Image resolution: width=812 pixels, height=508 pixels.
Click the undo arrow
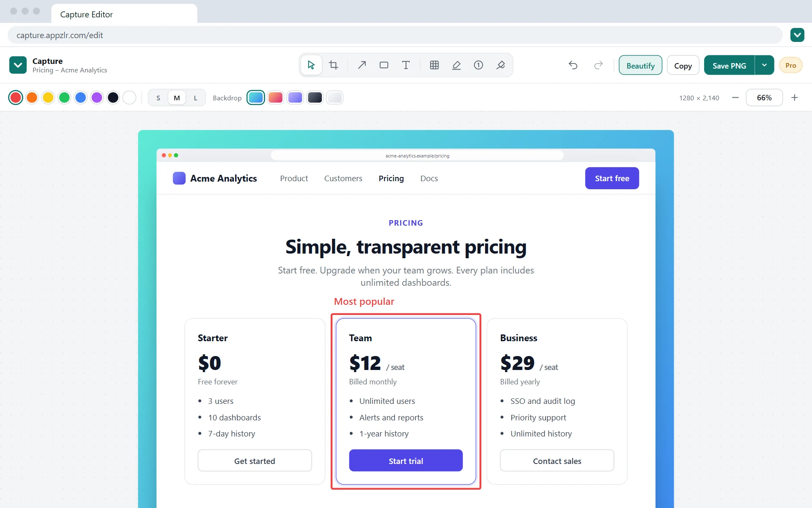point(573,65)
